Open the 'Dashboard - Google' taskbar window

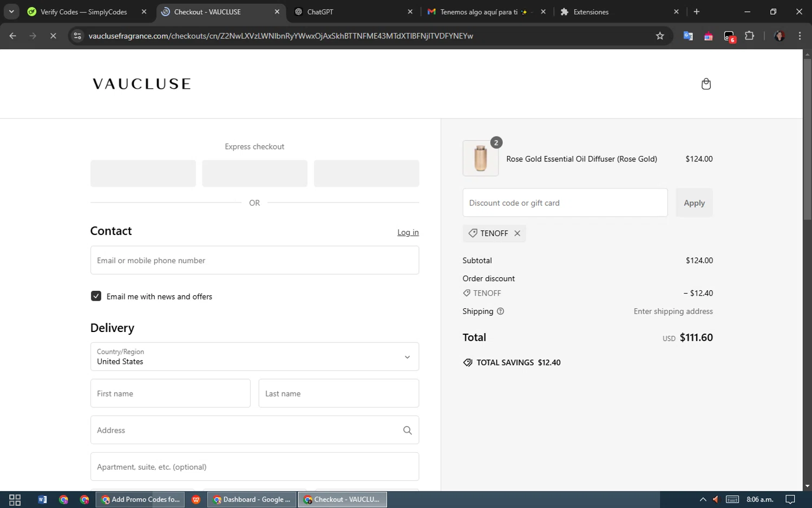(252, 500)
